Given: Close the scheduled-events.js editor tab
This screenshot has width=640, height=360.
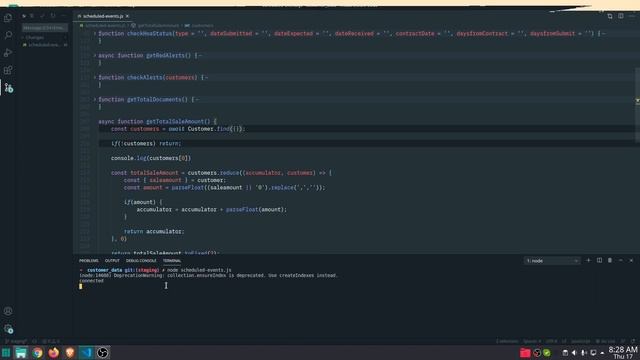Looking at the screenshot, I should (127, 16).
